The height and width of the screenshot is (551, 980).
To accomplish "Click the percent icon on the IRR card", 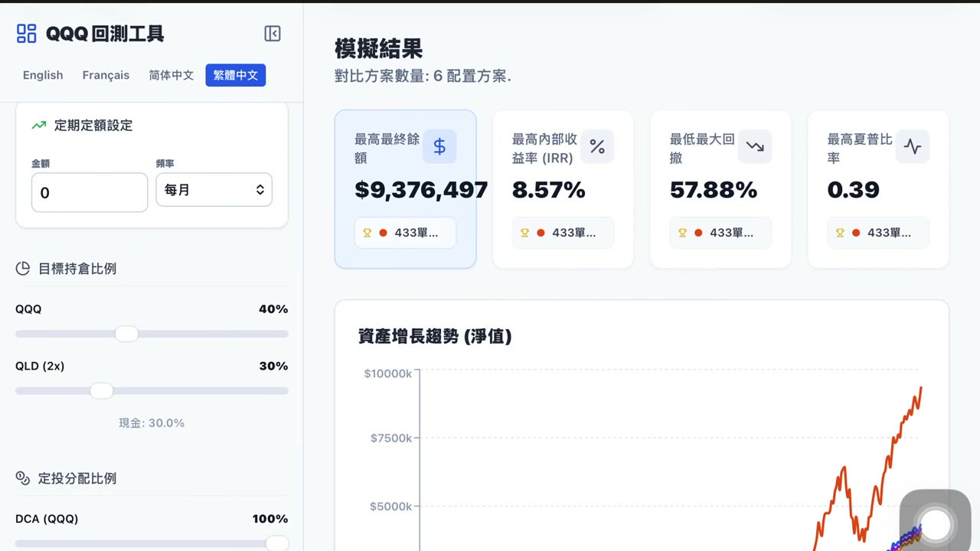I will pyautogui.click(x=597, y=146).
